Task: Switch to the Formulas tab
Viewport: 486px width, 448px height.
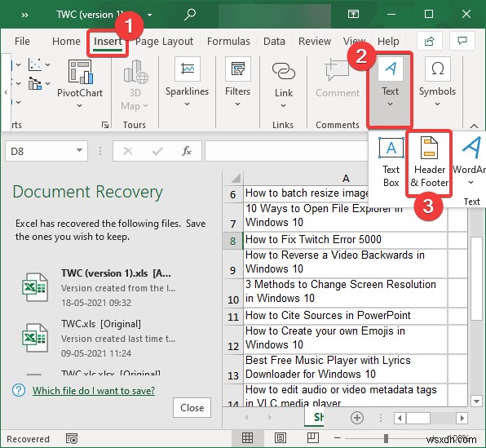Action: [x=228, y=42]
